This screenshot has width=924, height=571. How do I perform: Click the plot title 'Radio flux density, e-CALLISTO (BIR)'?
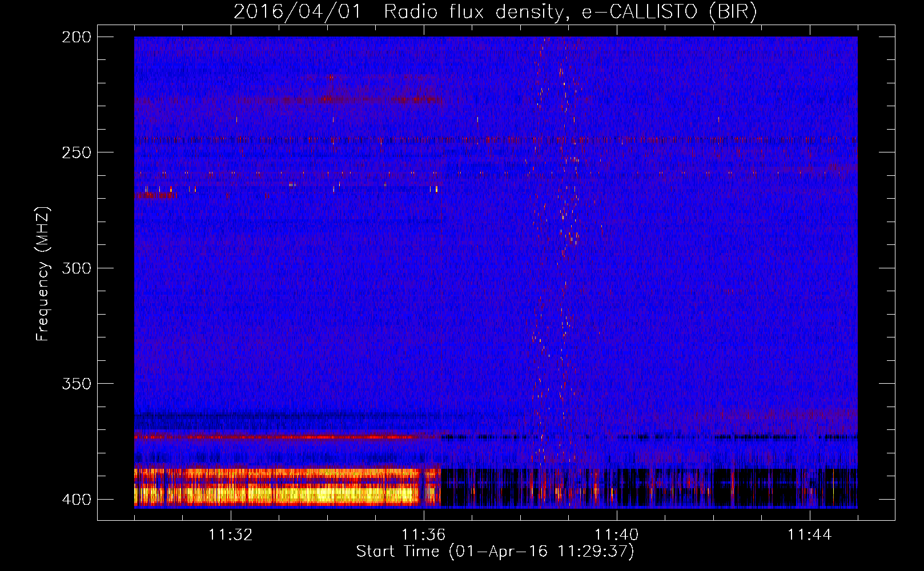pos(570,12)
